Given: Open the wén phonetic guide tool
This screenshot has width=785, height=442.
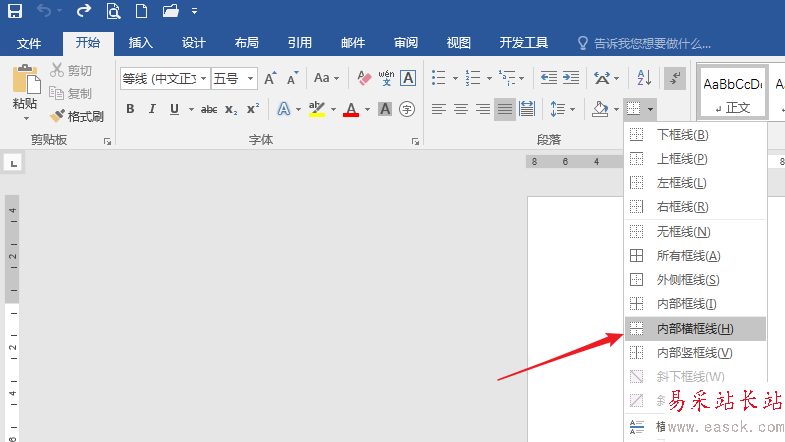Looking at the screenshot, I should (386, 79).
